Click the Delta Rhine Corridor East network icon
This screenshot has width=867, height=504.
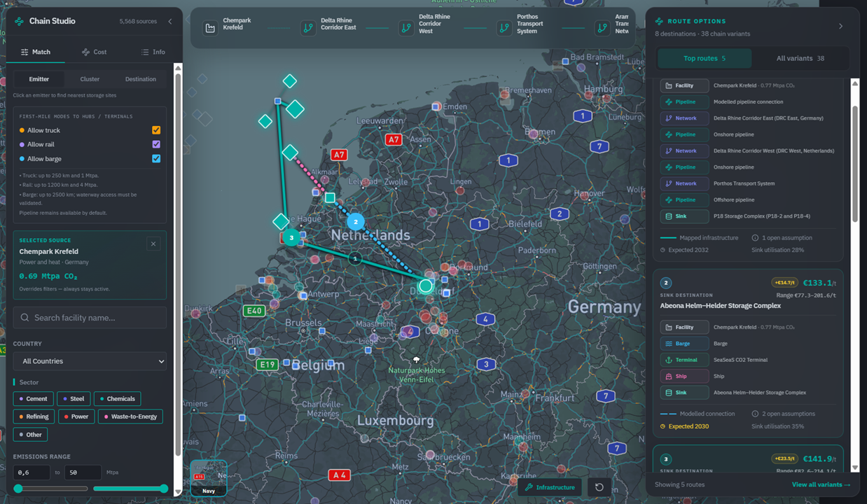[308, 28]
